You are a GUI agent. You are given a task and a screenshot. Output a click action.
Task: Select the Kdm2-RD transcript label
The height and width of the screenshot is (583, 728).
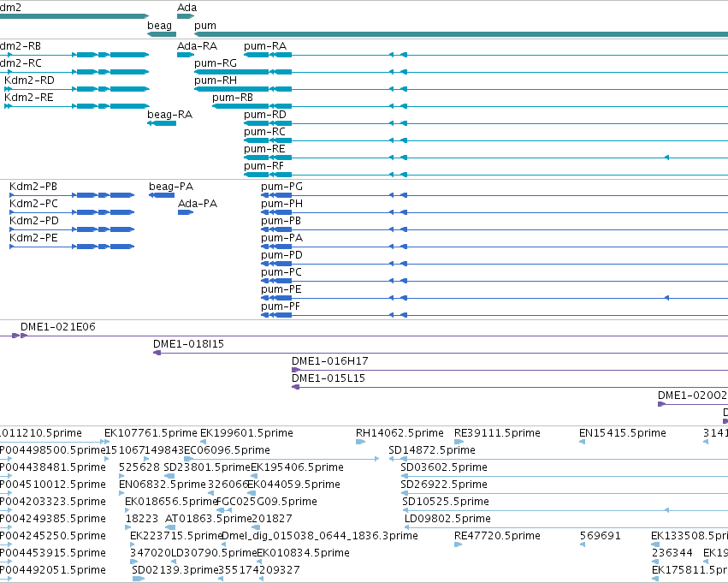[29, 80]
